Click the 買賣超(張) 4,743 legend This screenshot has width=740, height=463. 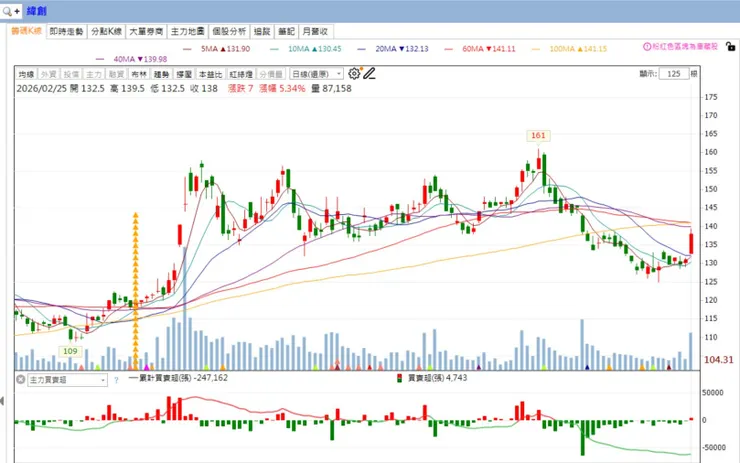[432, 378]
